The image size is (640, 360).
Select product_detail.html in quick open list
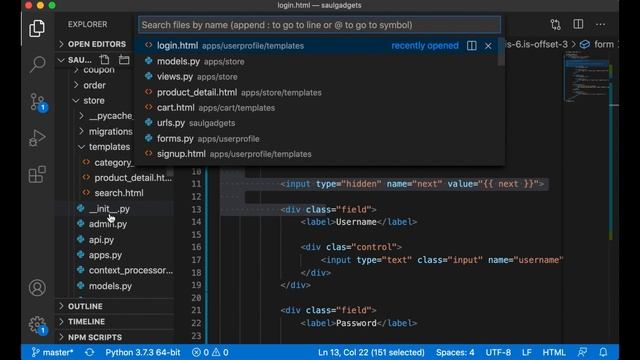coord(319,92)
